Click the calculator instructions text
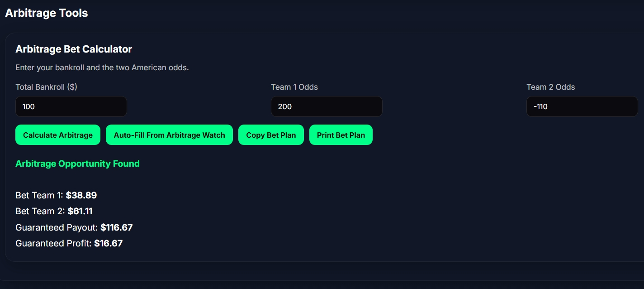Image resolution: width=644 pixels, height=289 pixels. (x=102, y=67)
